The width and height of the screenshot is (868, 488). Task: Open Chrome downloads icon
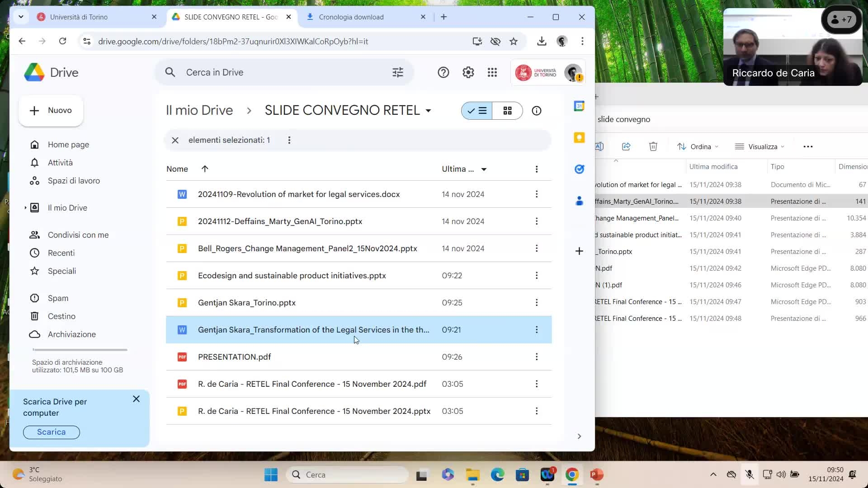pyautogui.click(x=542, y=42)
